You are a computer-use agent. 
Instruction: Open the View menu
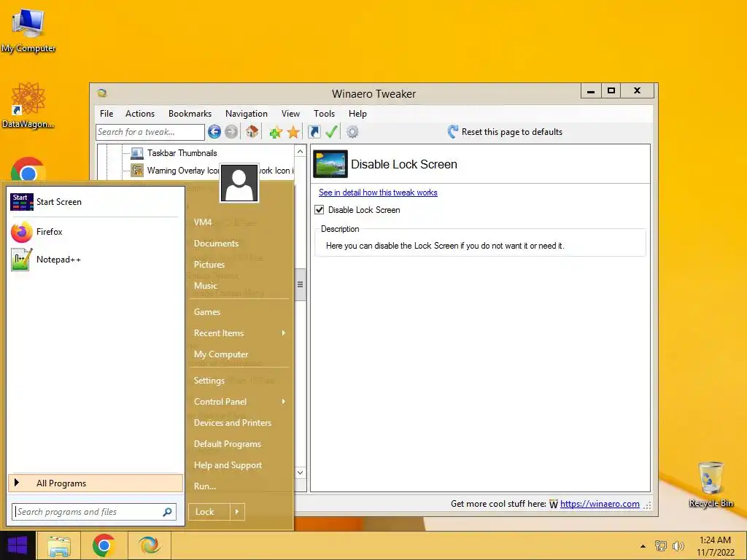290,113
